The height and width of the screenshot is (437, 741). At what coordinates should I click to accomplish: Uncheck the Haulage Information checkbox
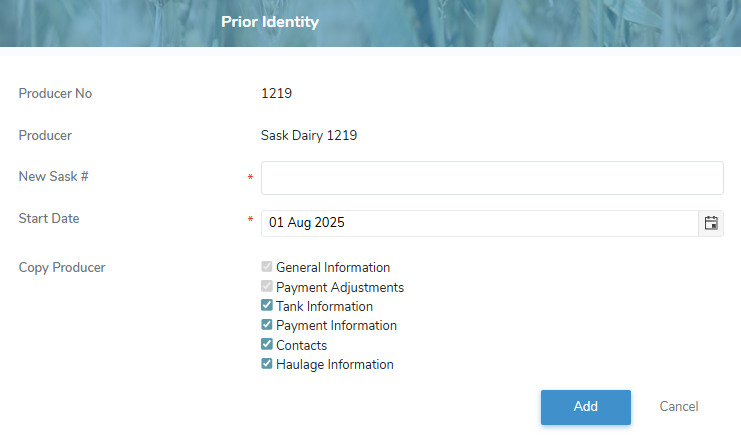(x=267, y=364)
